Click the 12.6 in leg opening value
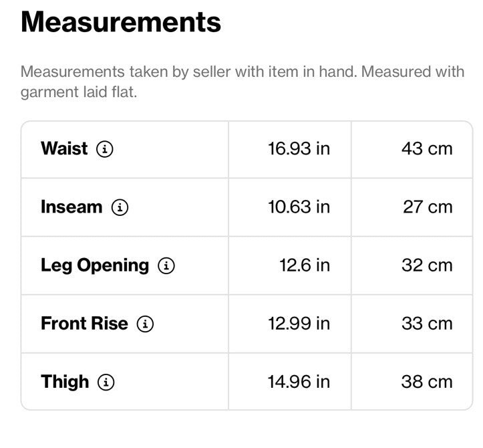483x448 pixels. [x=305, y=265]
